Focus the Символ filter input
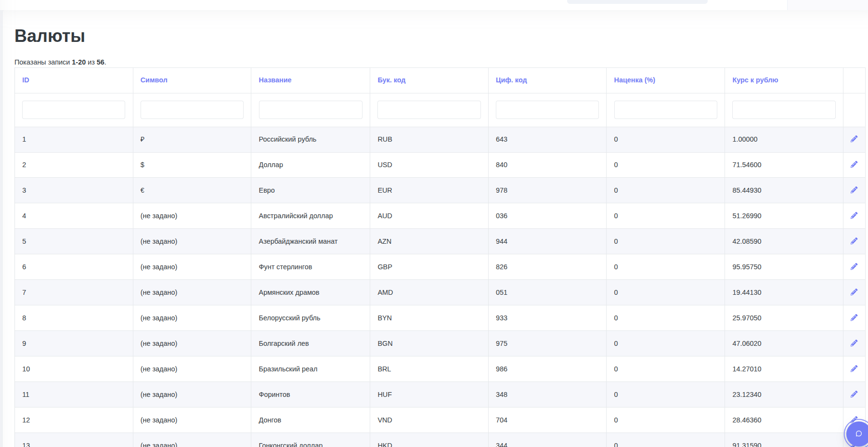The height and width of the screenshot is (447, 868). [192, 110]
